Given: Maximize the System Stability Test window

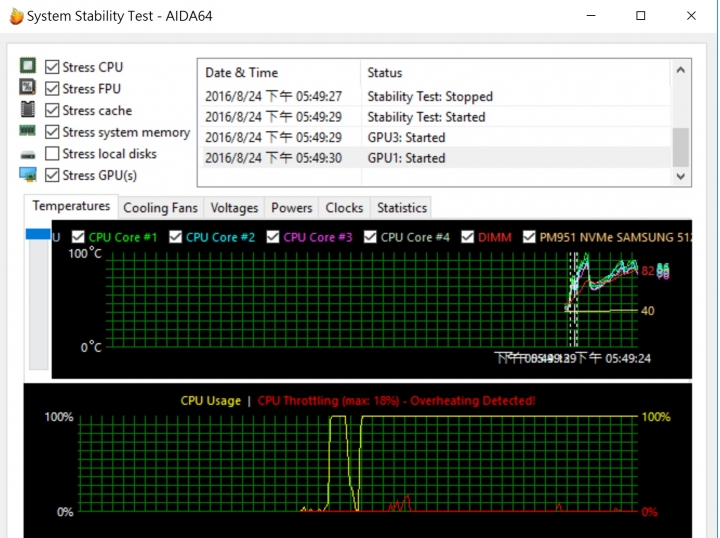Looking at the screenshot, I should pyautogui.click(x=641, y=16).
